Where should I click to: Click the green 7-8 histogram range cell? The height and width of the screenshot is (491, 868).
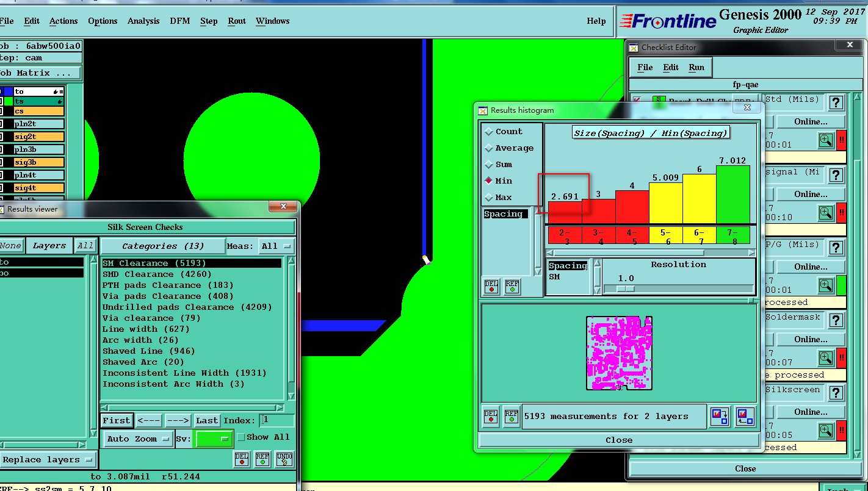pyautogui.click(x=734, y=236)
